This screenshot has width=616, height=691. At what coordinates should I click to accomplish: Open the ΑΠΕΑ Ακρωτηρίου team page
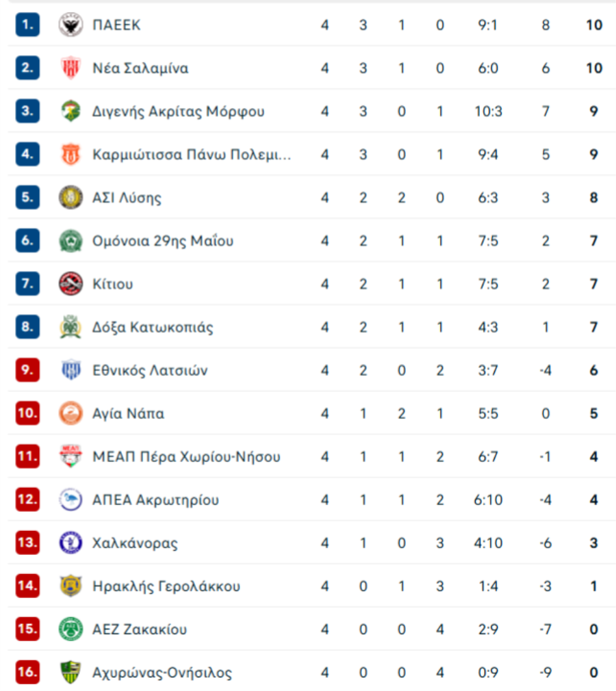(155, 500)
